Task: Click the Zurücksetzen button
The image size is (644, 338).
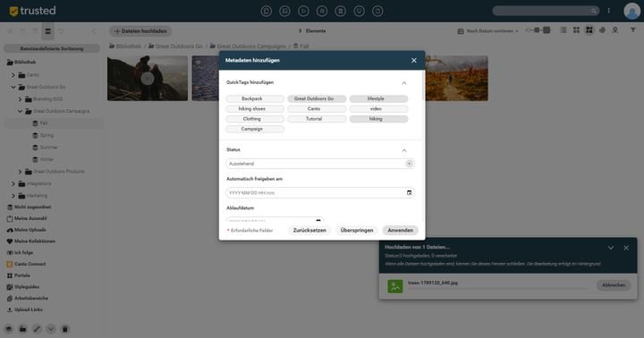Action: (309, 231)
